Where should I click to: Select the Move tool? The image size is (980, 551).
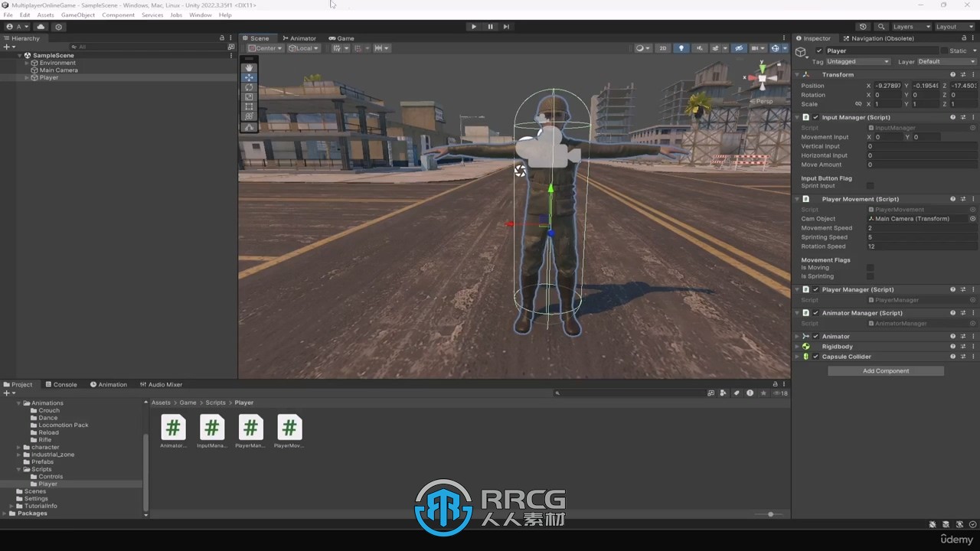[x=249, y=77]
